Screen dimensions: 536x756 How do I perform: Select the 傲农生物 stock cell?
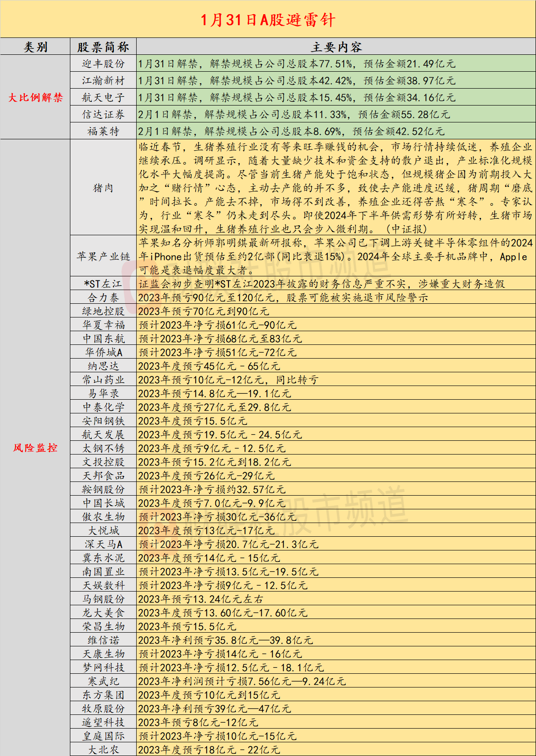pos(103,517)
